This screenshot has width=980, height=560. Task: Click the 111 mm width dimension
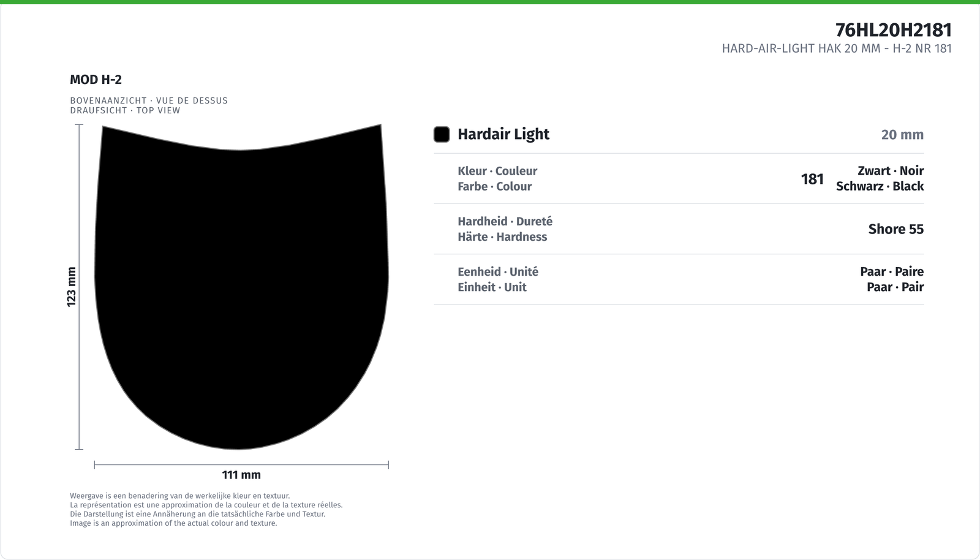coord(241,475)
